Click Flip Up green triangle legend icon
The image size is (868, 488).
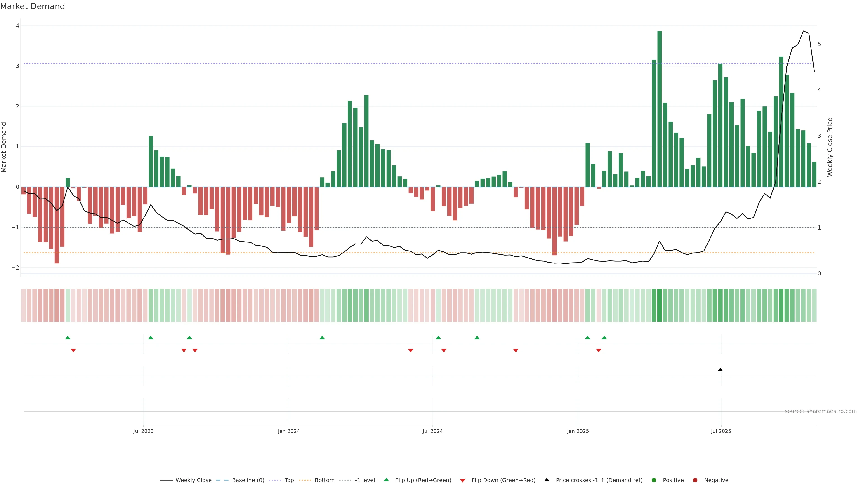[386, 480]
